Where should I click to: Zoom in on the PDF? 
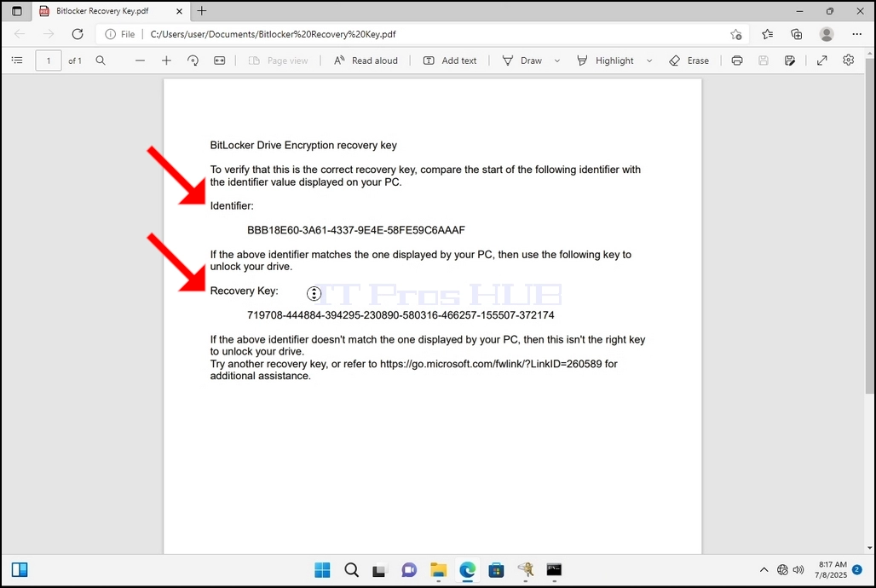point(166,61)
